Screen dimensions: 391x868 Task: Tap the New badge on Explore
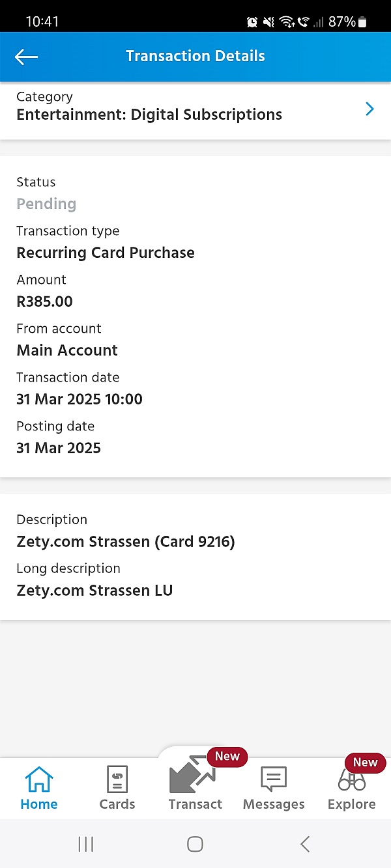(365, 763)
